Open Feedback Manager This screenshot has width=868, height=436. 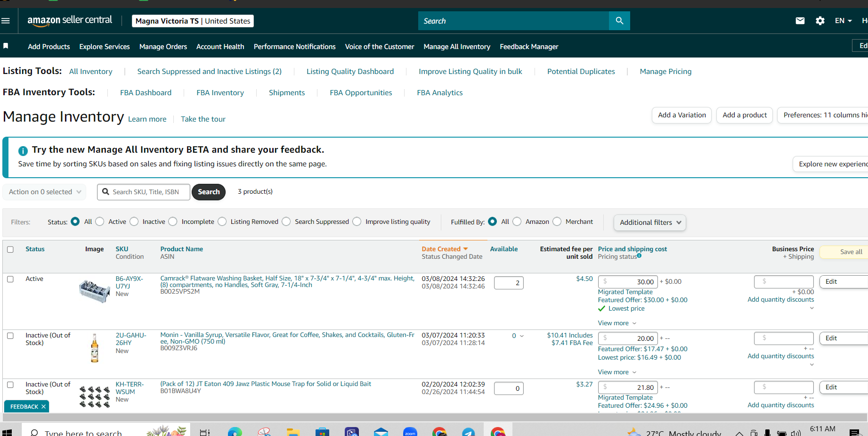pos(529,47)
